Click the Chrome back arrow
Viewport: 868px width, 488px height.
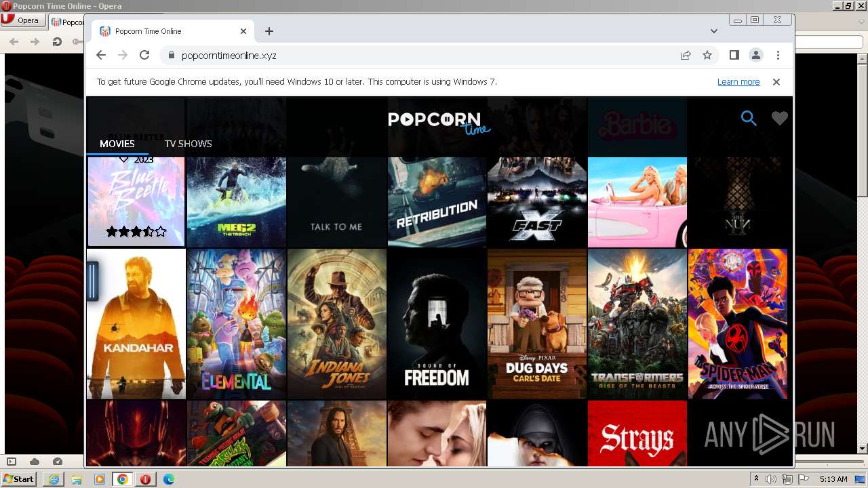[101, 56]
